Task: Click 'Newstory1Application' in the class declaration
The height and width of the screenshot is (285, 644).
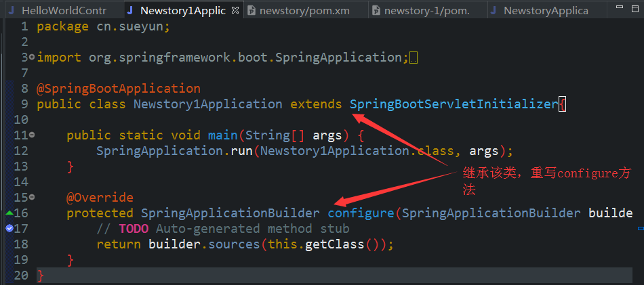Action: tap(208, 104)
